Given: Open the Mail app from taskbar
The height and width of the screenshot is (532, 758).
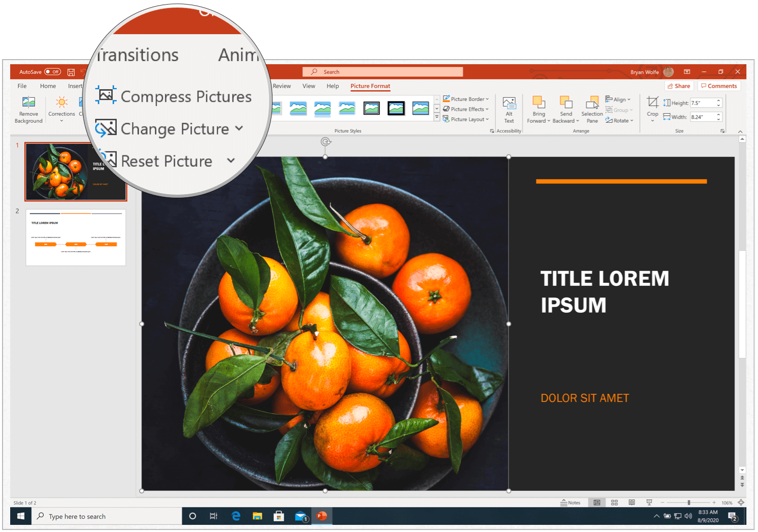Looking at the screenshot, I should [301, 516].
